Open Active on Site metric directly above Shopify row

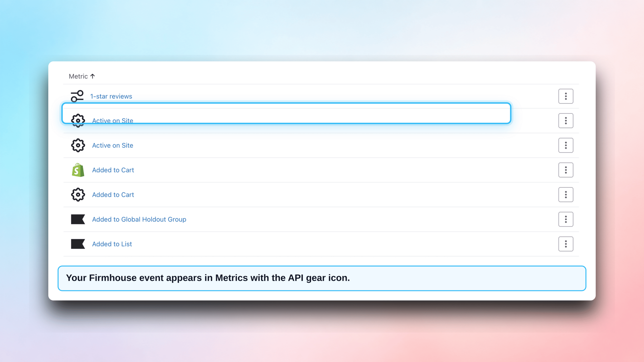click(112, 145)
